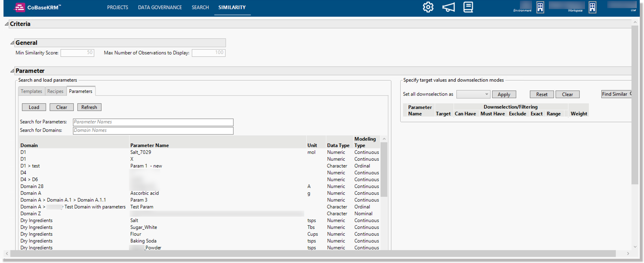Click the Refresh button

tap(89, 107)
